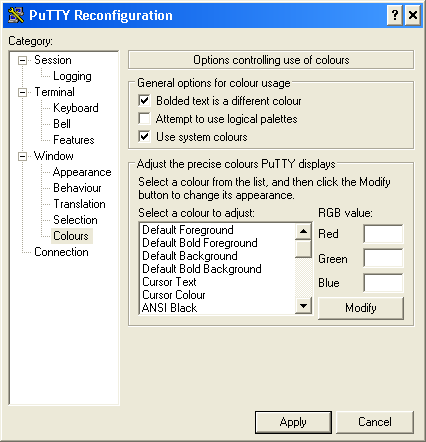
Task: Open the Logging category
Action: (x=72, y=76)
